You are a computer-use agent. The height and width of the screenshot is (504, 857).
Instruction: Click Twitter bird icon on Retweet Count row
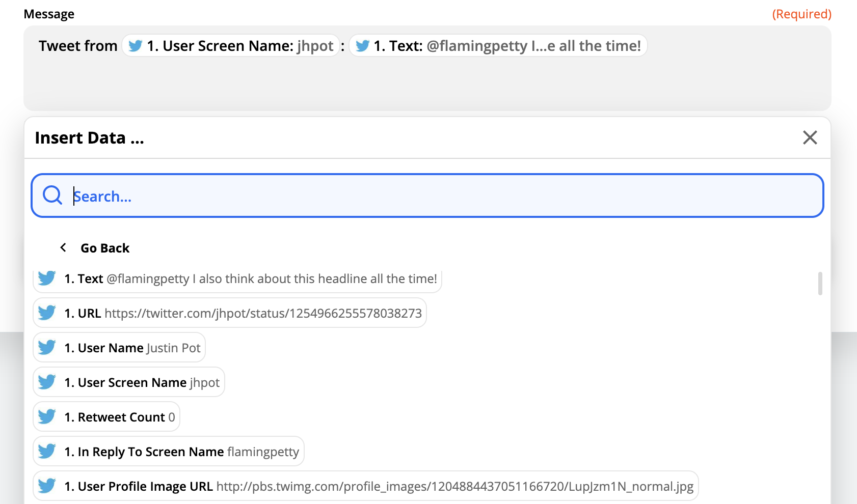coord(47,416)
